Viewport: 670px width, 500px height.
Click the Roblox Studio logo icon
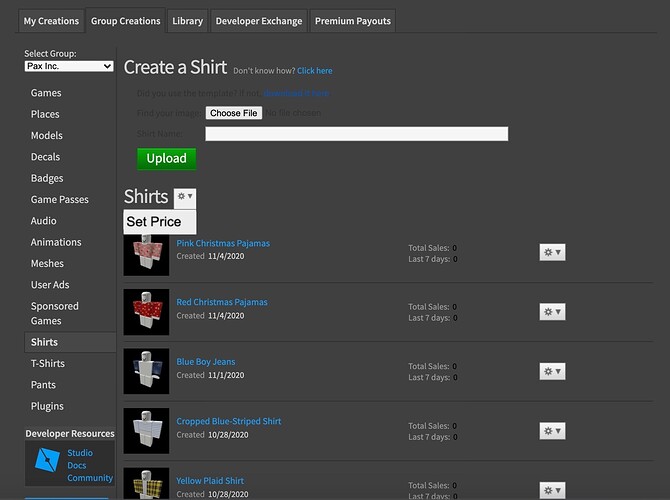[47, 460]
